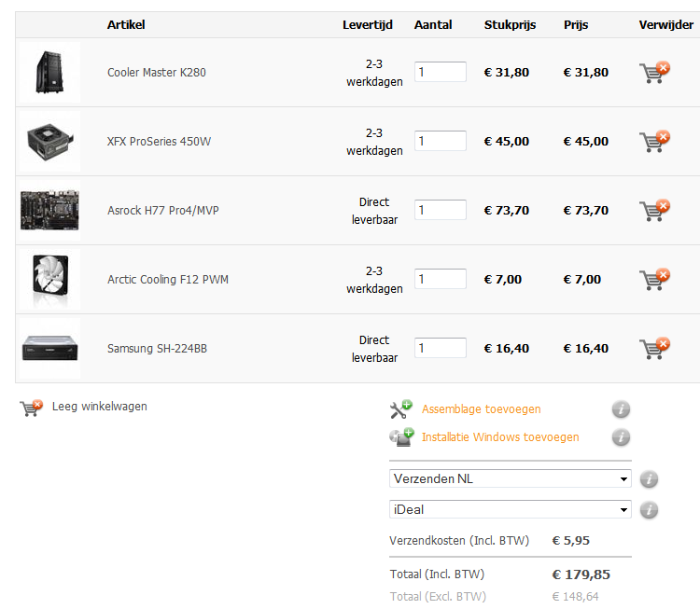Click total price € 179,85
Viewport: 700px width, 609px height.
pyautogui.click(x=581, y=574)
